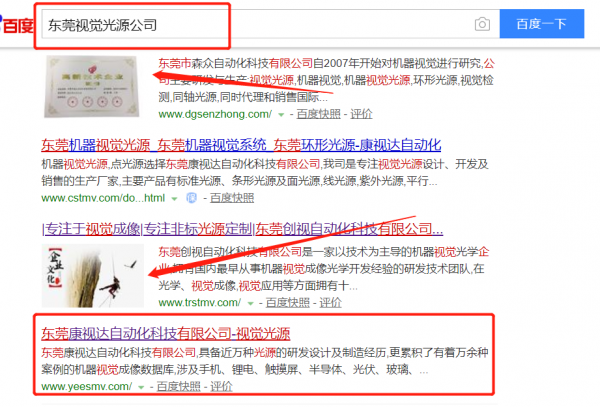Open 百度快照 for the dgsenzhong.com result

pos(318,114)
